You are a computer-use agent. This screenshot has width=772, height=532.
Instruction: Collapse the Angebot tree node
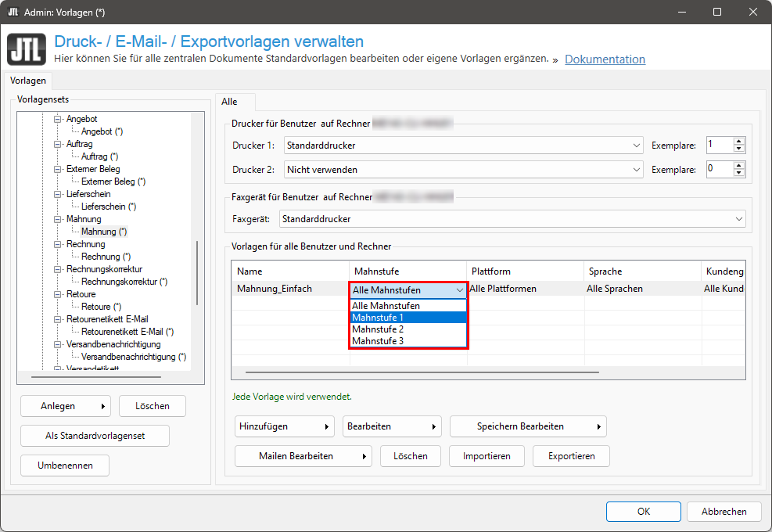58,119
